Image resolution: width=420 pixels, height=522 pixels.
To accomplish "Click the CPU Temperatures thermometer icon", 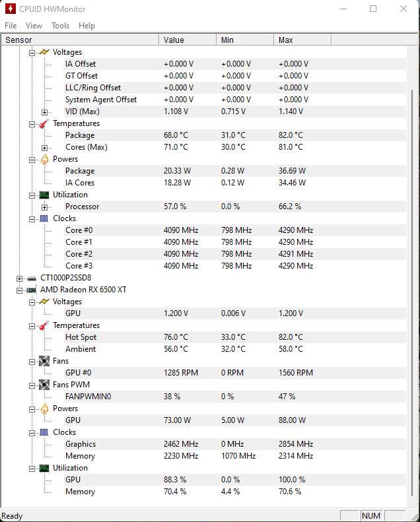I will pyautogui.click(x=44, y=123).
